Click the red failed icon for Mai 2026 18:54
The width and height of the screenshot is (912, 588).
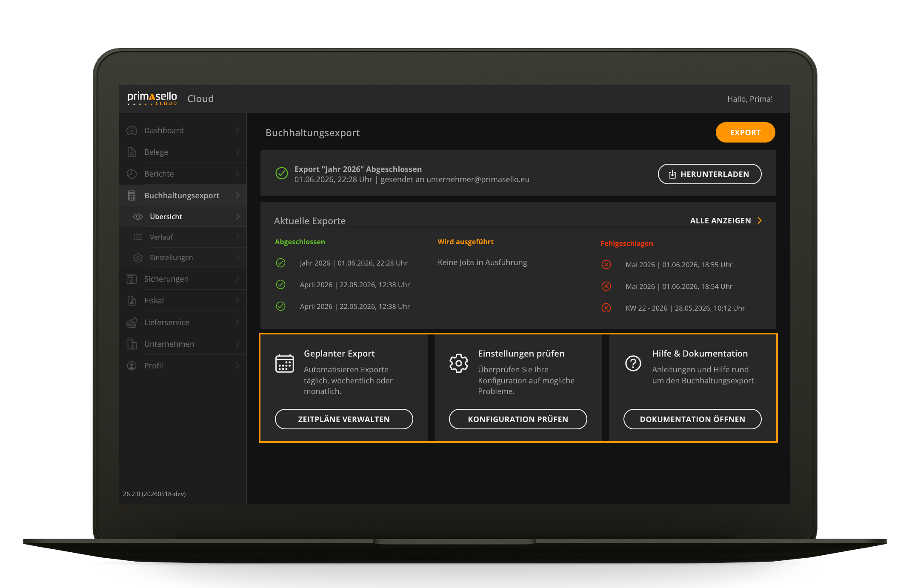click(x=606, y=286)
